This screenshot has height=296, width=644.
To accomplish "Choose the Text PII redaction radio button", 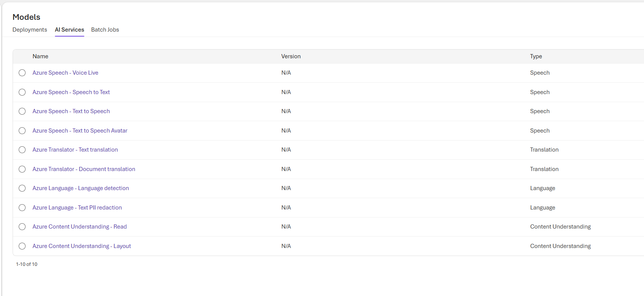I will click(22, 208).
